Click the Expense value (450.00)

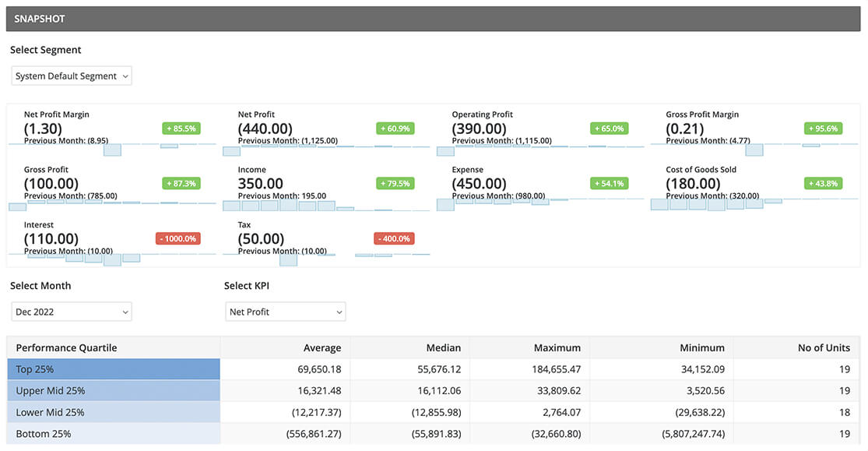pos(479,183)
